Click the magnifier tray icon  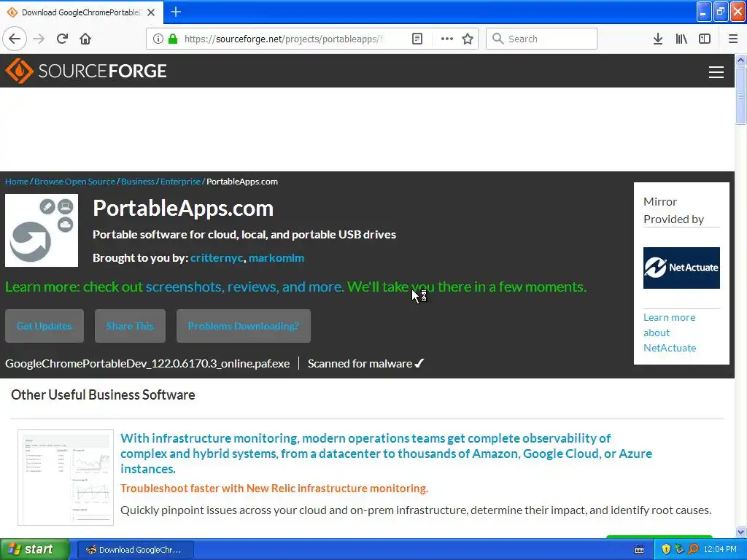(693, 549)
